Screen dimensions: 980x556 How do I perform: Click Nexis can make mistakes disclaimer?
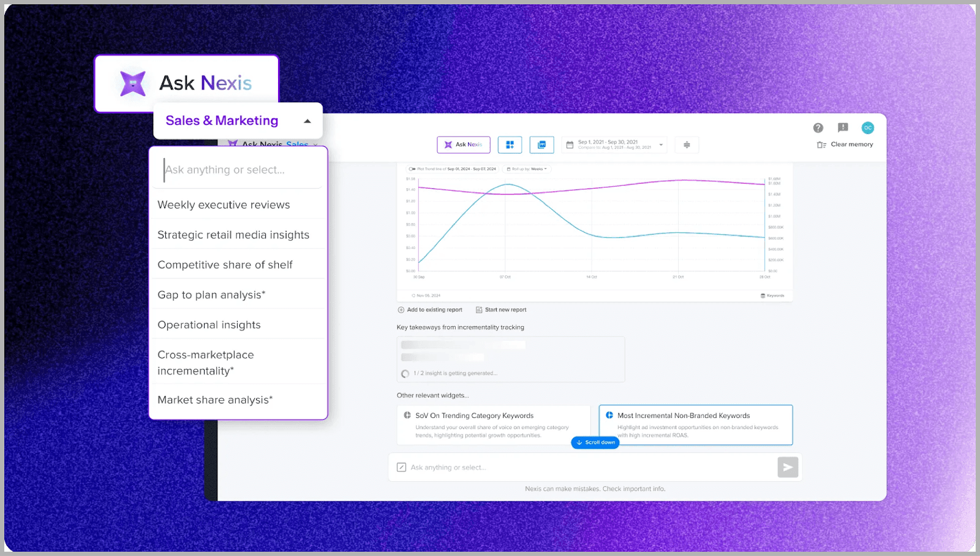[x=595, y=489]
